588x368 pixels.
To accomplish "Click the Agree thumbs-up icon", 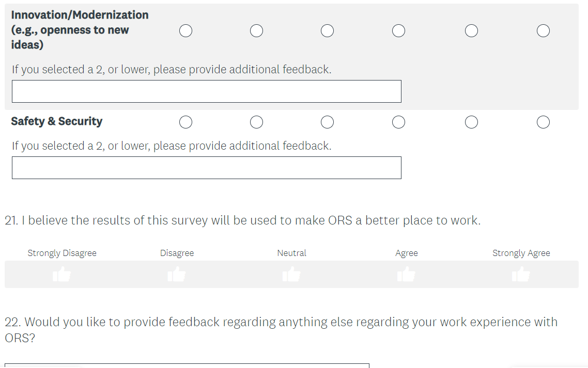I will click(x=407, y=275).
